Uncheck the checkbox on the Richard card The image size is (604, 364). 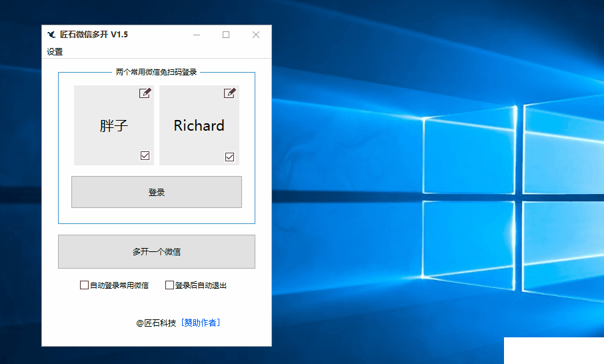[x=229, y=157]
